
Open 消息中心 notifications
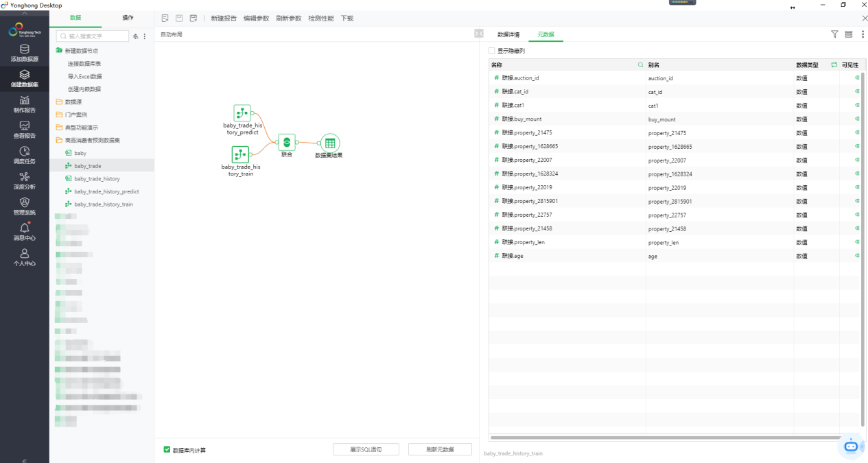(x=25, y=232)
